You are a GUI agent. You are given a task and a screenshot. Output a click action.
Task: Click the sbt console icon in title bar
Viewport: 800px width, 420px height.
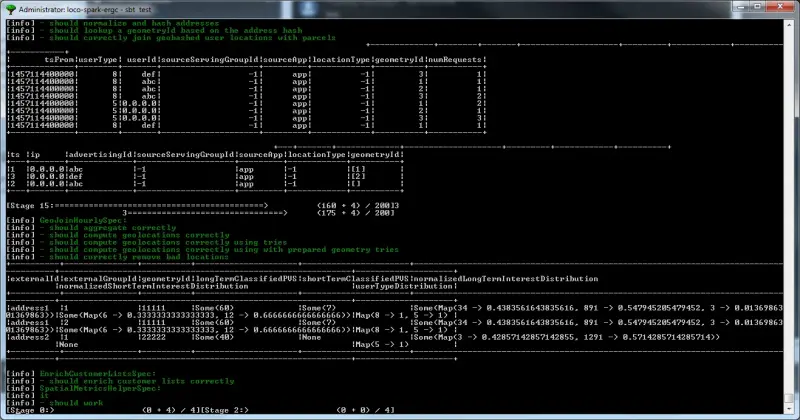[x=10, y=9]
